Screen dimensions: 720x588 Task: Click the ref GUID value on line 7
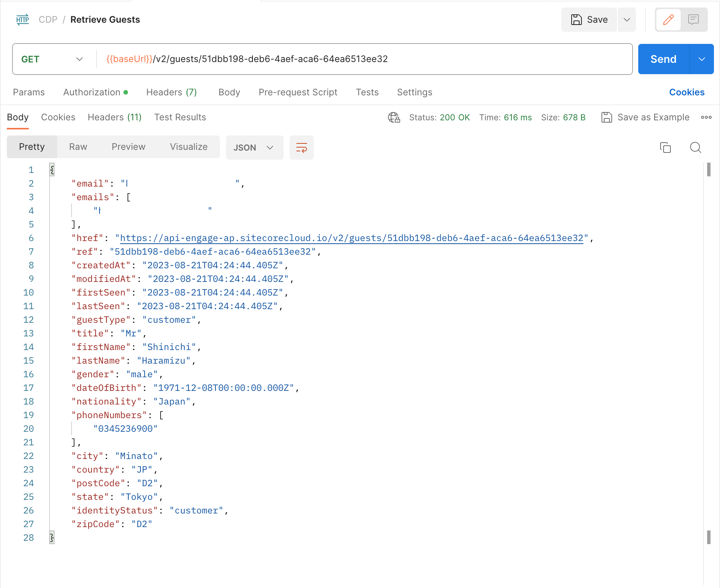pos(213,252)
